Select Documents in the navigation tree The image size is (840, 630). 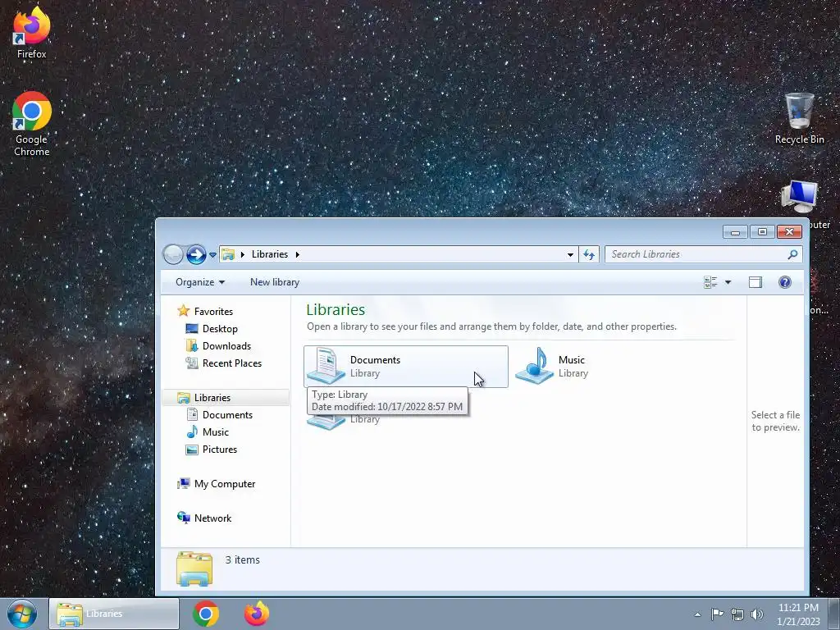point(227,414)
